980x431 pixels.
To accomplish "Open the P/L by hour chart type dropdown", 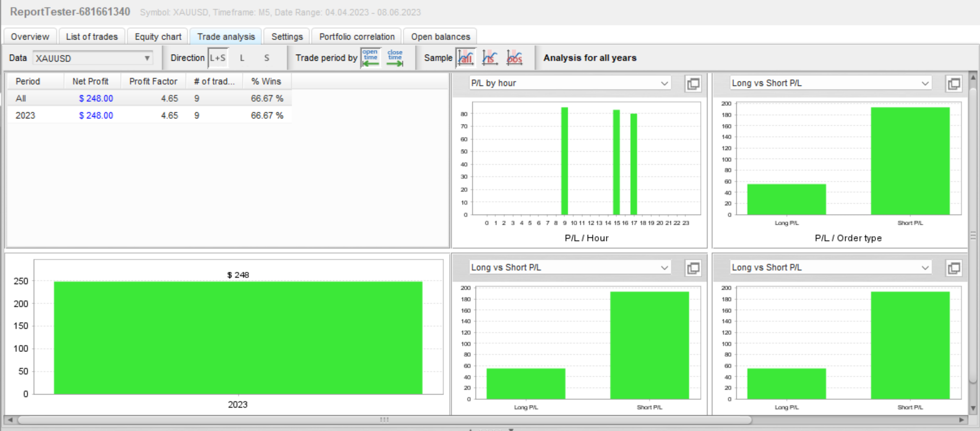I will click(x=570, y=83).
